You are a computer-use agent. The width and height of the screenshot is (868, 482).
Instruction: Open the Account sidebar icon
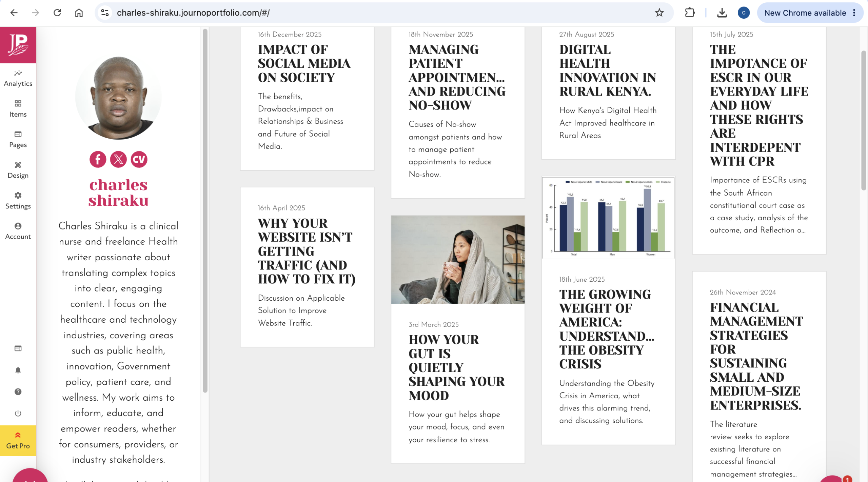point(18,231)
